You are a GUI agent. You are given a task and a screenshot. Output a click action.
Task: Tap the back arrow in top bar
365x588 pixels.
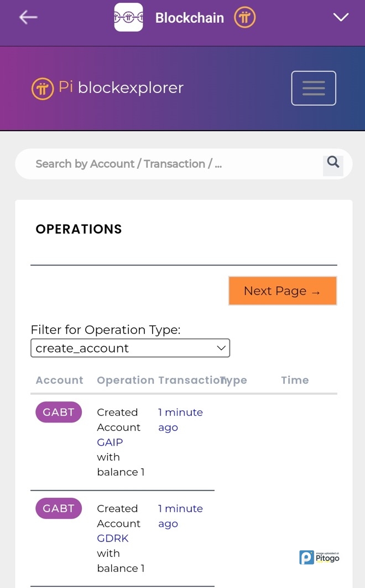28,17
